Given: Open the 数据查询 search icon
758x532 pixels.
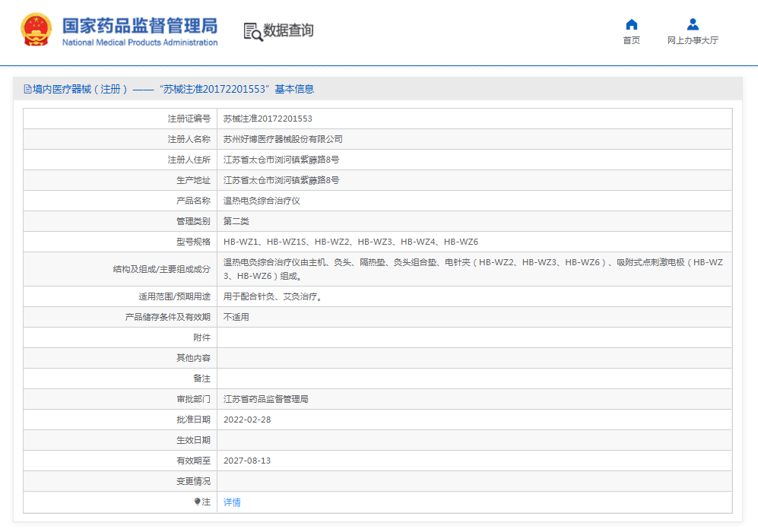Looking at the screenshot, I should coord(253,31).
